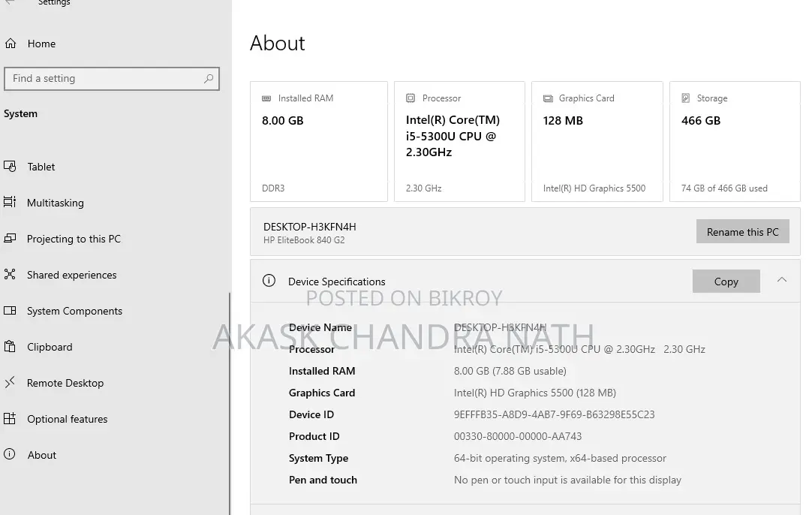The height and width of the screenshot is (515, 812).
Task: Click the Clipboard icon
Action: (10, 347)
